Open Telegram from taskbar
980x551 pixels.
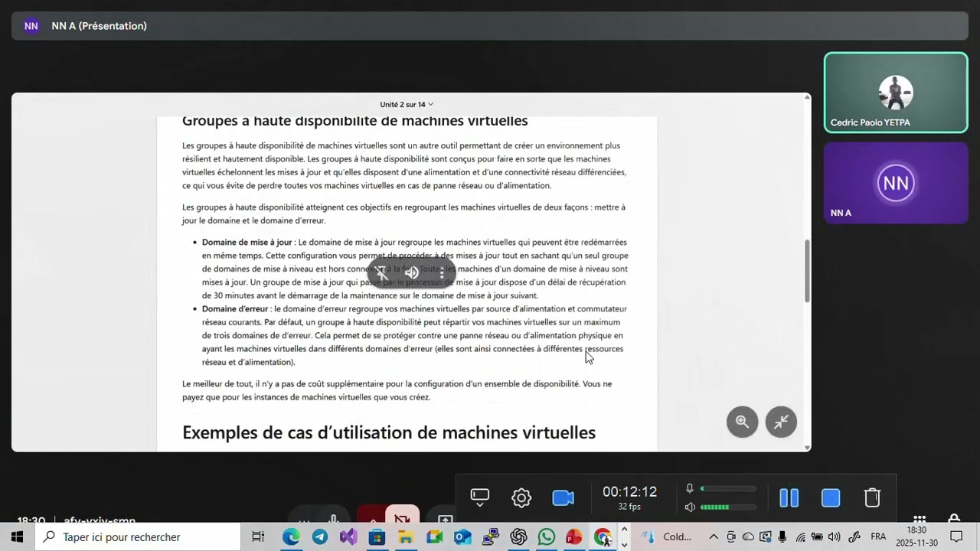320,537
